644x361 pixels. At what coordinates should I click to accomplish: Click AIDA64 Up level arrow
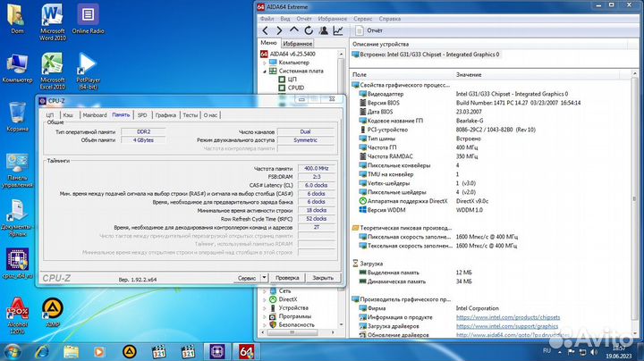point(294,30)
